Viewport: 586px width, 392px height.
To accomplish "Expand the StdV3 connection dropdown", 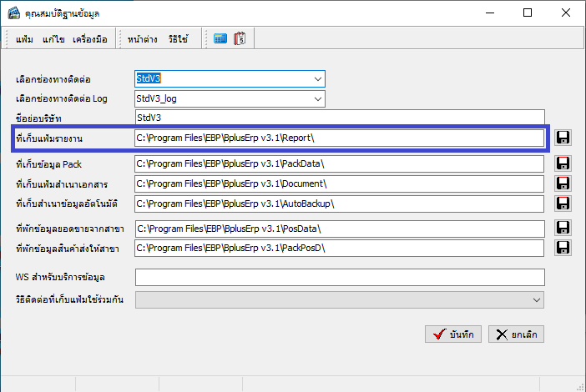I will (317, 79).
